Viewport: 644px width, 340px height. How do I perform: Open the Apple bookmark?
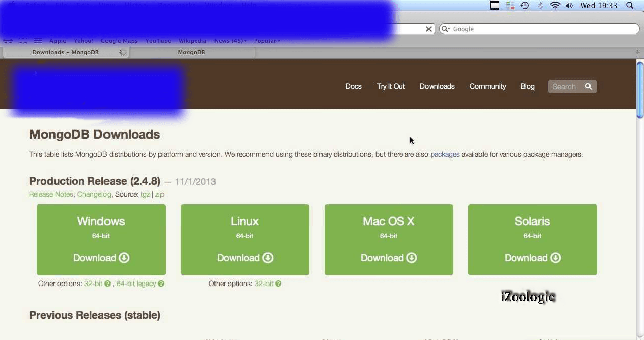[58, 41]
